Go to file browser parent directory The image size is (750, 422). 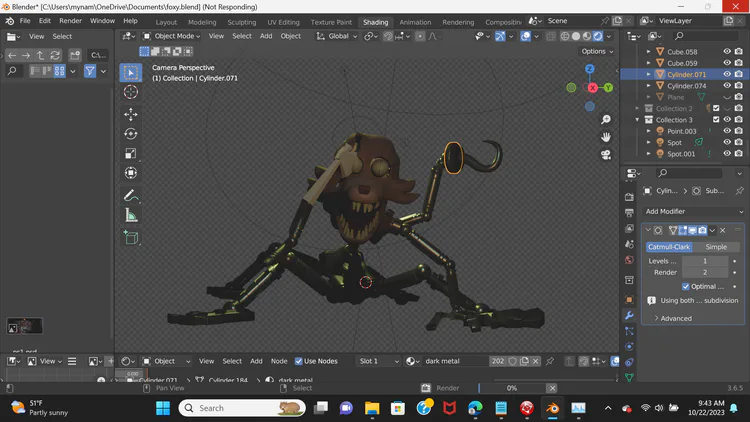click(40, 56)
